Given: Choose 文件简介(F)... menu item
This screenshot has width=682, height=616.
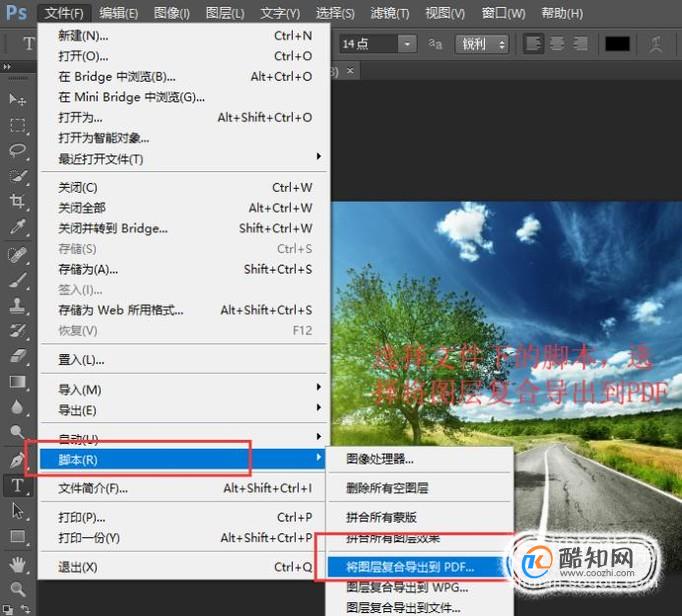Looking at the screenshot, I should [184, 488].
